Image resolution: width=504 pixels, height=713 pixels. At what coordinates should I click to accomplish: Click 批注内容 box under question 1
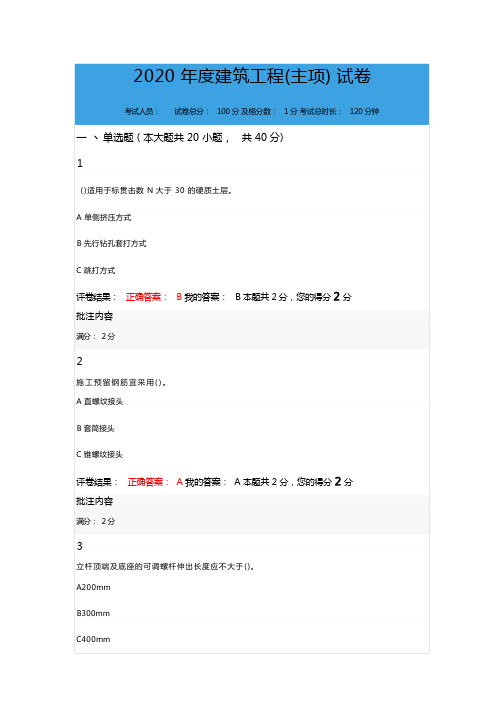pos(252,330)
